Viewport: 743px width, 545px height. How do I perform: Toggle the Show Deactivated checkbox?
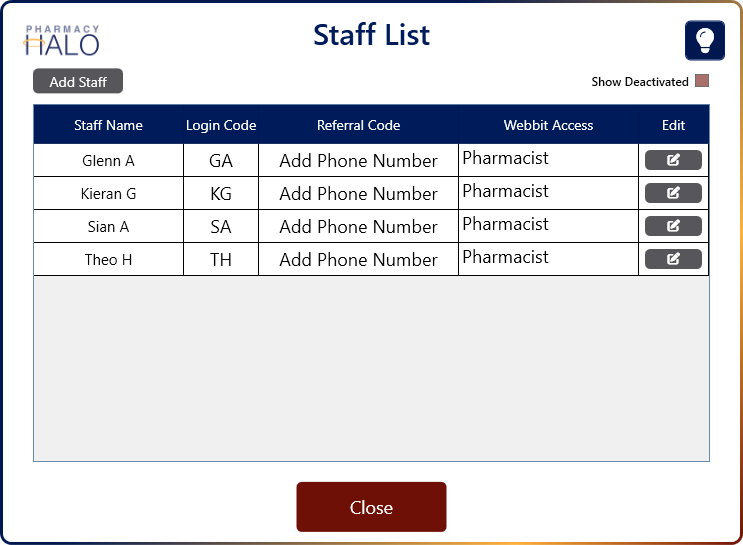702,81
